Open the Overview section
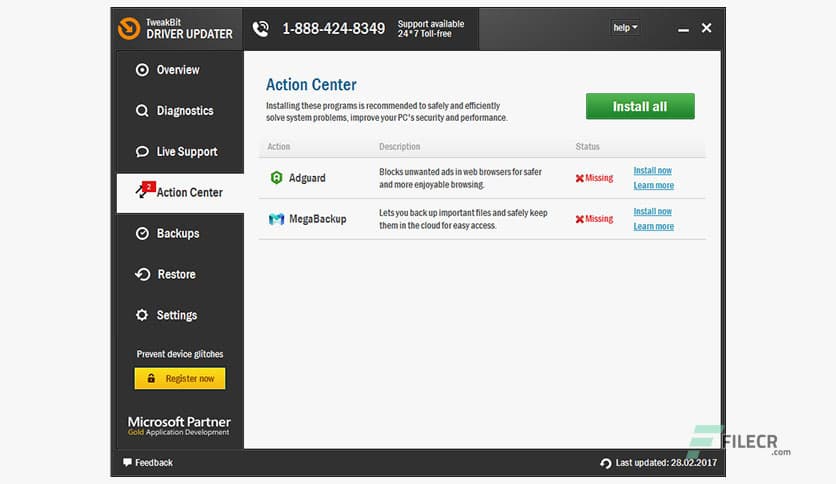Viewport: 836px width, 484px height. point(180,70)
